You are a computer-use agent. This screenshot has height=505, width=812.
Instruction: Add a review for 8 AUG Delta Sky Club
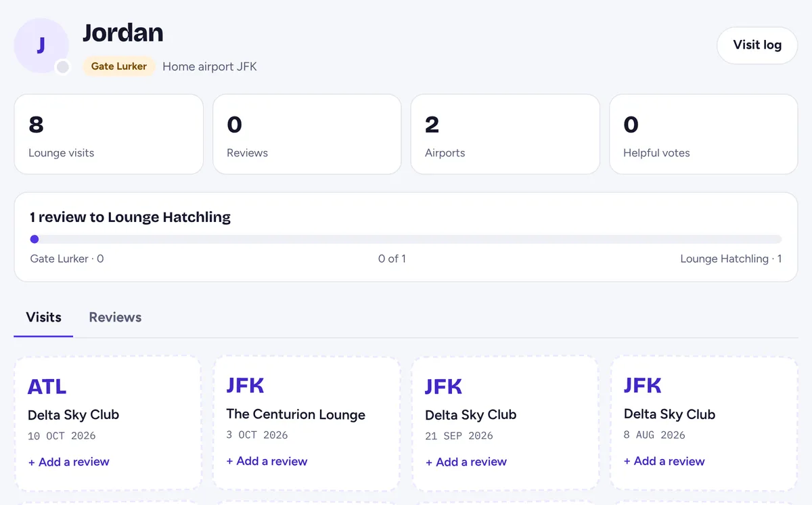coord(664,461)
